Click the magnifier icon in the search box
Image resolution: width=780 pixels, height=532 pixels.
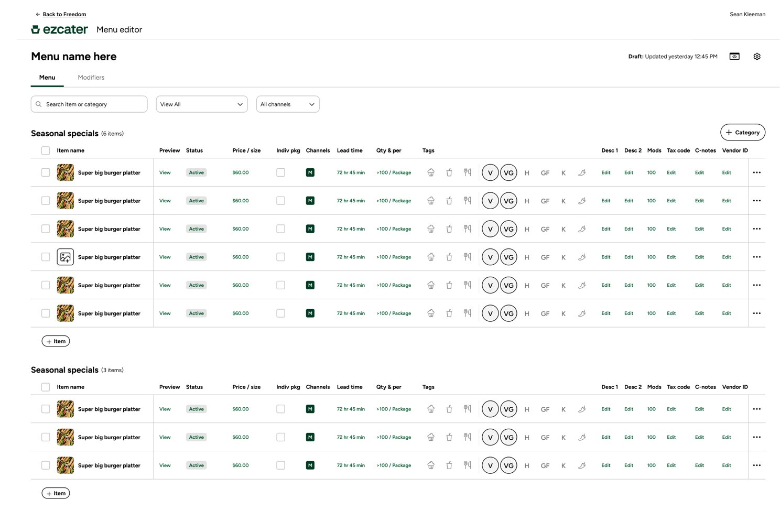[39, 104]
